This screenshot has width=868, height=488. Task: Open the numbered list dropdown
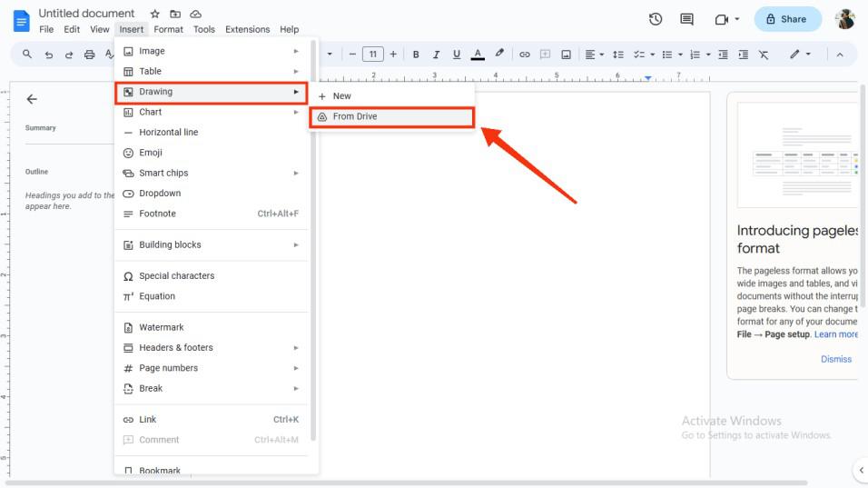click(x=700, y=55)
